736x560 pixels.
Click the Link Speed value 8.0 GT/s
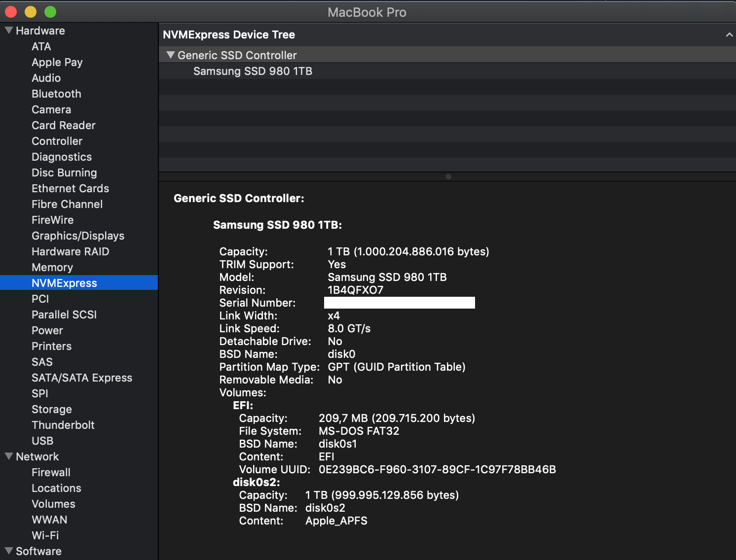pyautogui.click(x=349, y=328)
